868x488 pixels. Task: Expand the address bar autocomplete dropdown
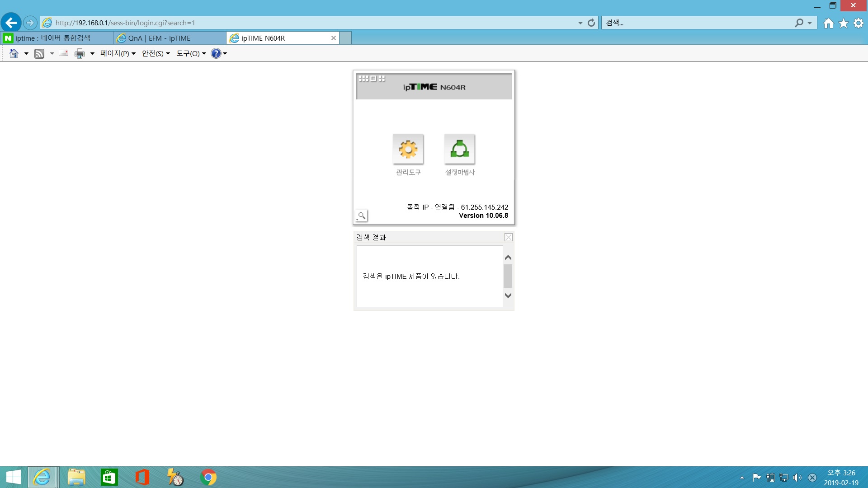point(580,23)
